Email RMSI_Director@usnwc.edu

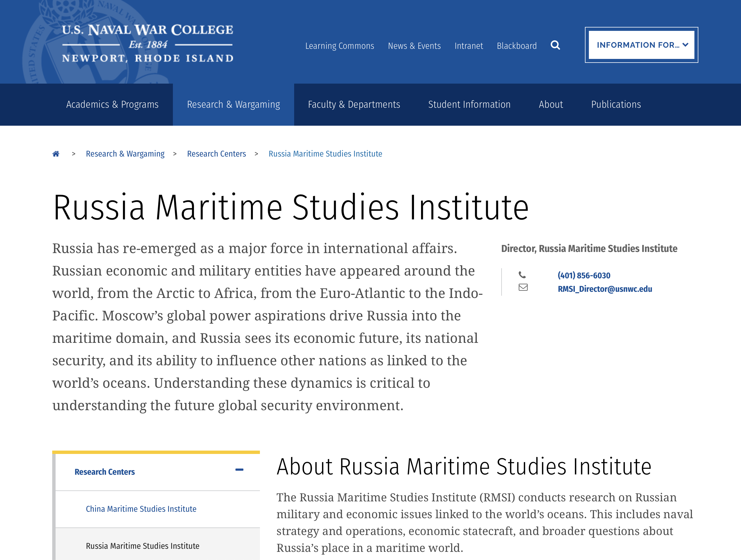point(605,289)
